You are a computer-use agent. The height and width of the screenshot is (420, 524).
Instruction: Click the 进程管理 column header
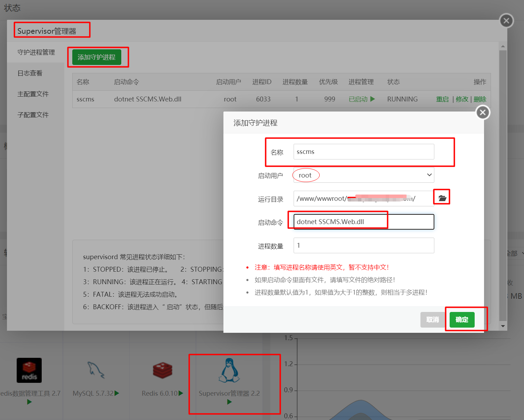click(361, 82)
